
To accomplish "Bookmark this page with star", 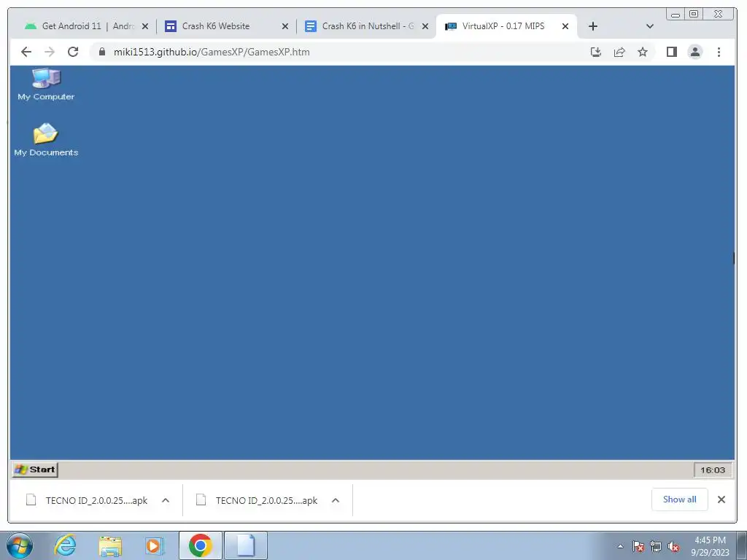I will pyautogui.click(x=643, y=52).
